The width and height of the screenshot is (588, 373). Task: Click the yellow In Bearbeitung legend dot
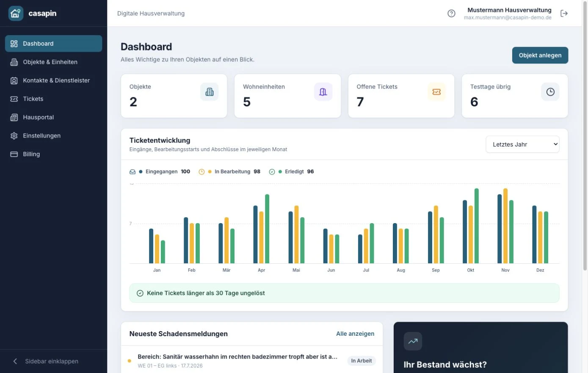tap(210, 172)
